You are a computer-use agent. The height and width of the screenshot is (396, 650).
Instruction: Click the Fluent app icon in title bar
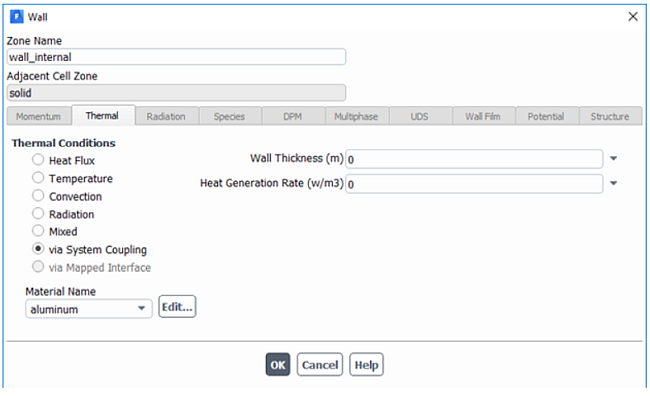coord(17,17)
